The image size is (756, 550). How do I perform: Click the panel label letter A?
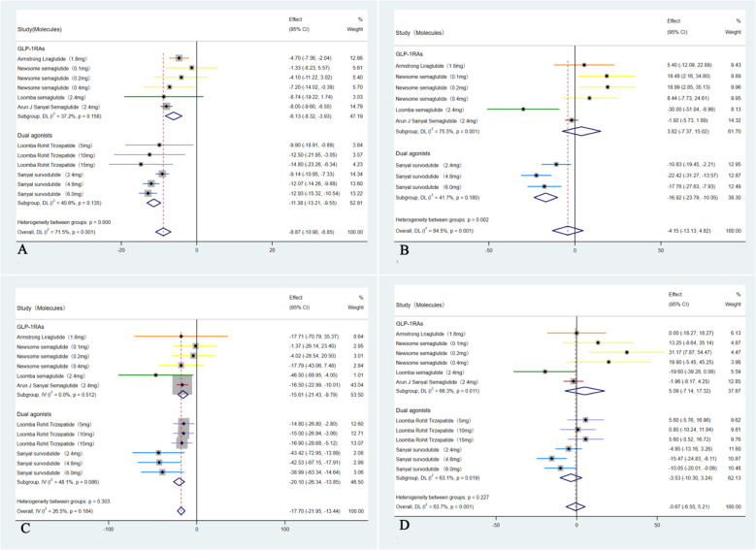[21, 249]
